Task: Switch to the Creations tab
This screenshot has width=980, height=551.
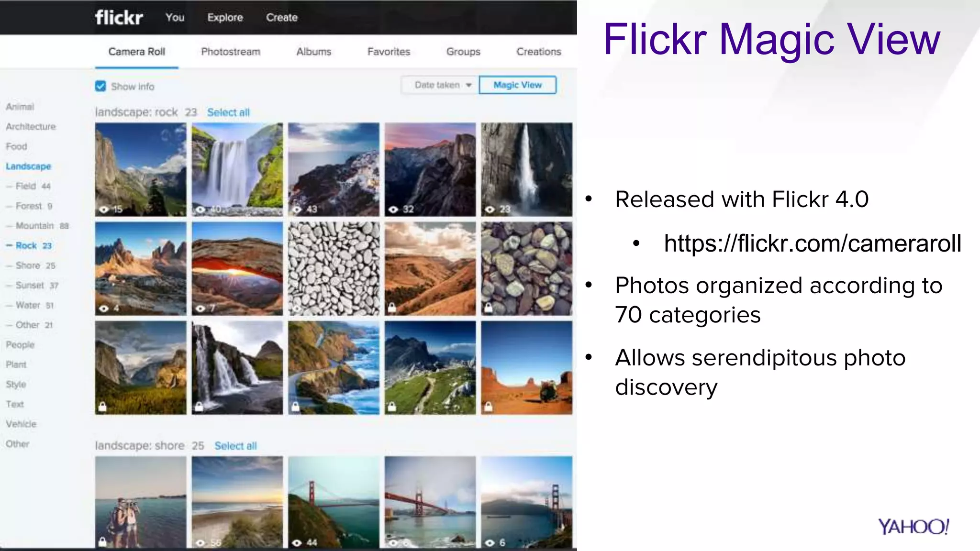Action: [539, 52]
